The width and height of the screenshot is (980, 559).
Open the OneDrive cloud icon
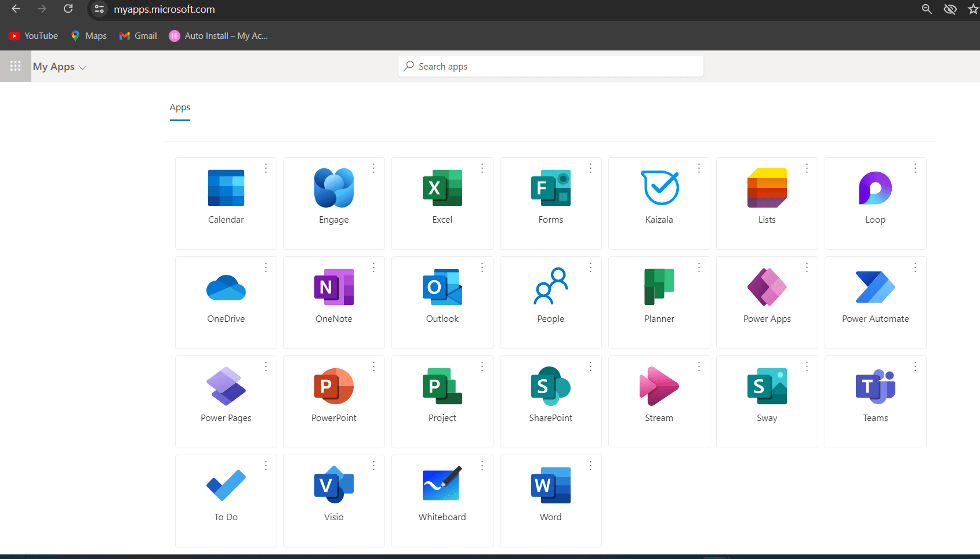click(226, 288)
